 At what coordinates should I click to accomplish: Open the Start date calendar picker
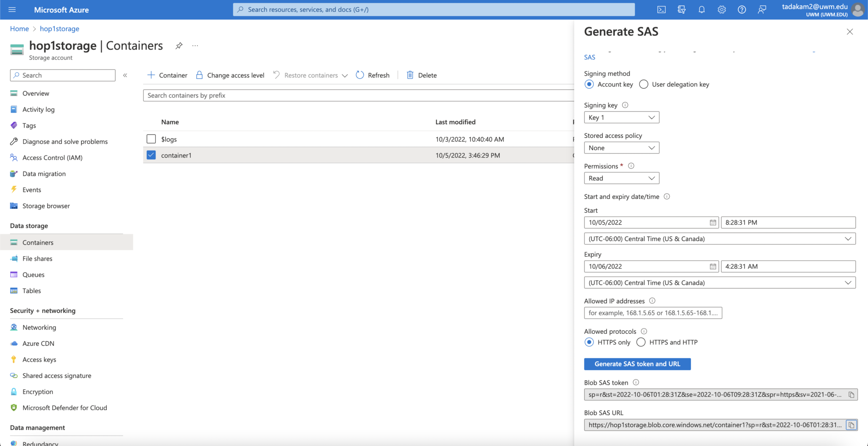(712, 222)
